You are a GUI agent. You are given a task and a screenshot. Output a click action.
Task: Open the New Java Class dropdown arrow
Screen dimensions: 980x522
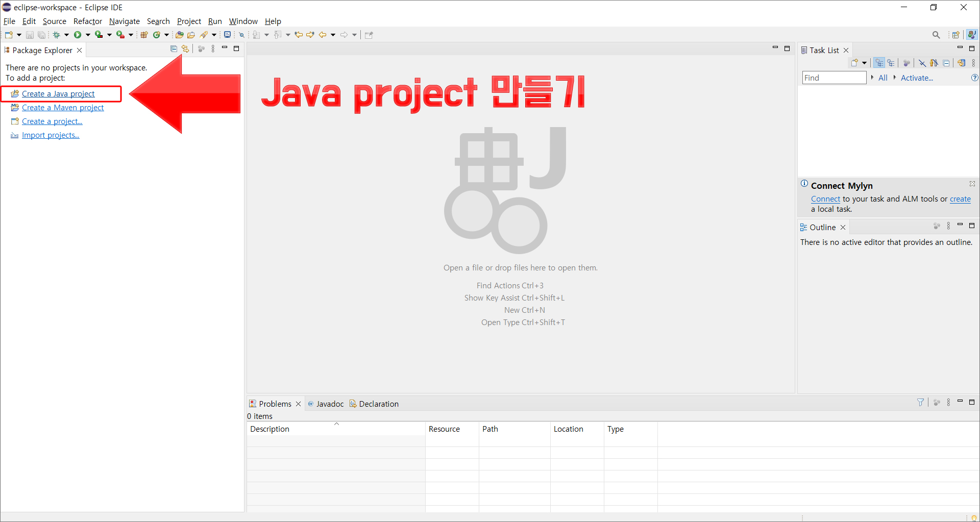tap(166, 35)
